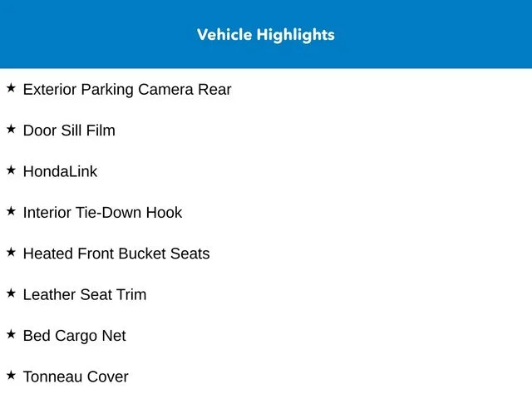Select the Tonneau Cover item text
Screen dimensions: 532x399
[76, 377]
